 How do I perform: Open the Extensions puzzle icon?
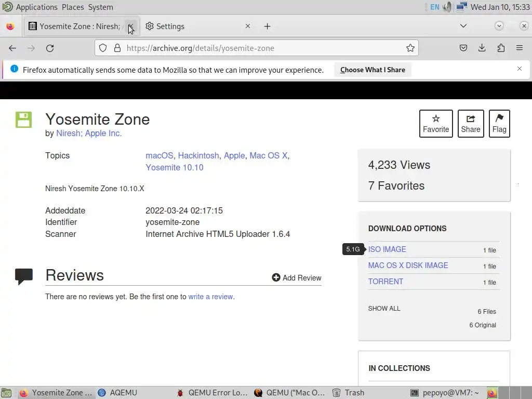[x=501, y=48]
